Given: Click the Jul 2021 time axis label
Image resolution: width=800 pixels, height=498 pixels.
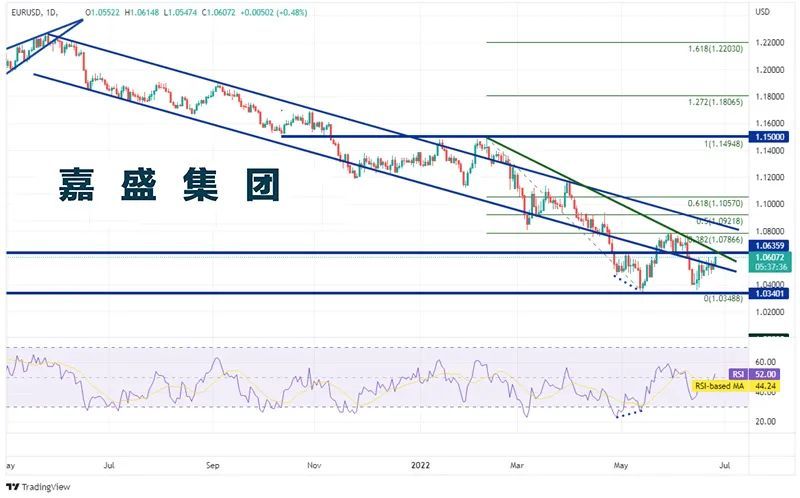Looking at the screenshot, I should (x=109, y=465).
